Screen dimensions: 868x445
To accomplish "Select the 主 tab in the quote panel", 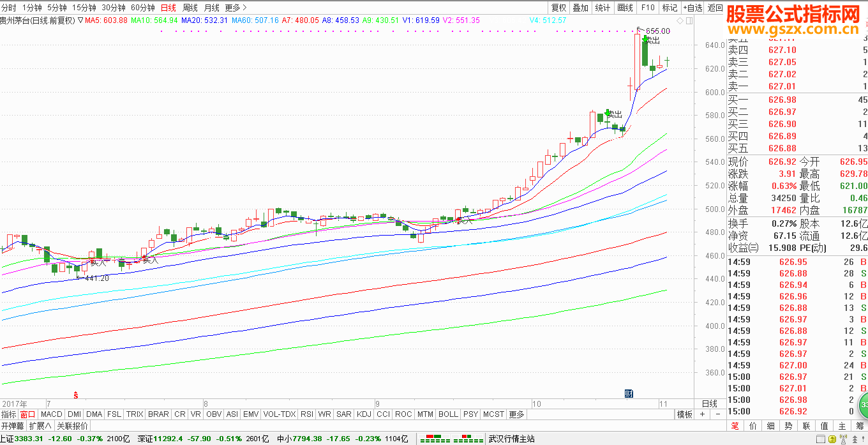I will pyautogui.click(x=842, y=426).
